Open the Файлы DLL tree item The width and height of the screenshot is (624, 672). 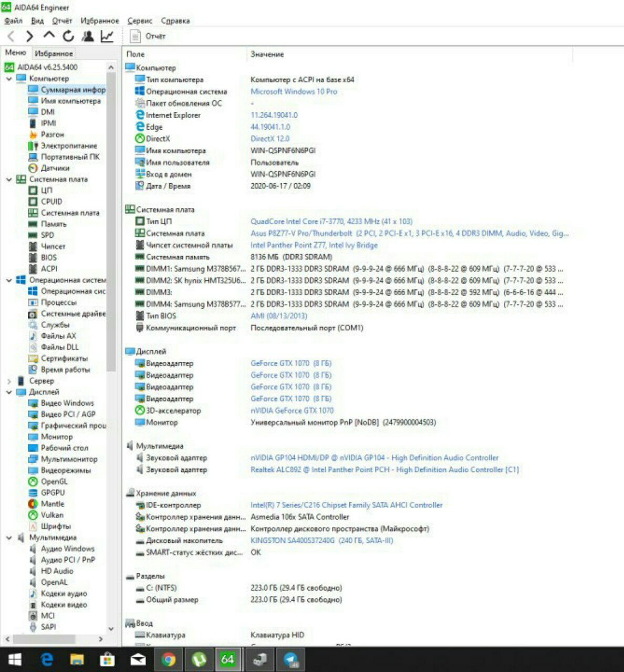(x=53, y=347)
